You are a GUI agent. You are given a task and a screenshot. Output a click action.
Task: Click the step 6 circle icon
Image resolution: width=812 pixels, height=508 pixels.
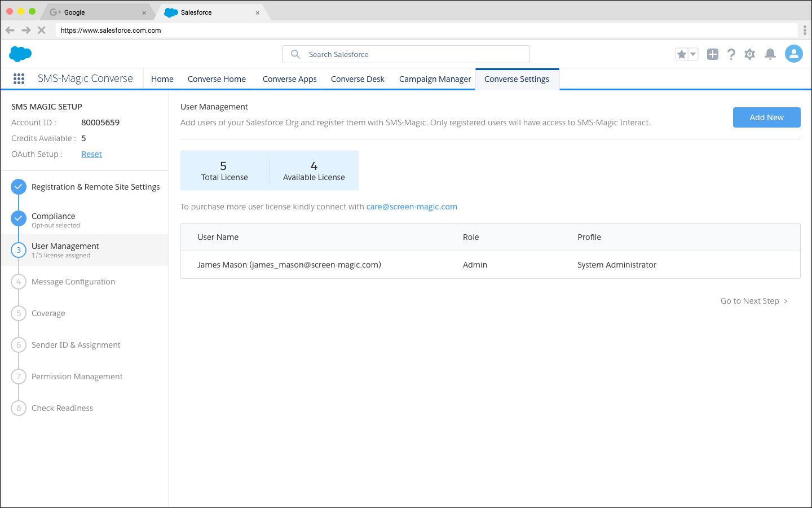click(x=19, y=345)
